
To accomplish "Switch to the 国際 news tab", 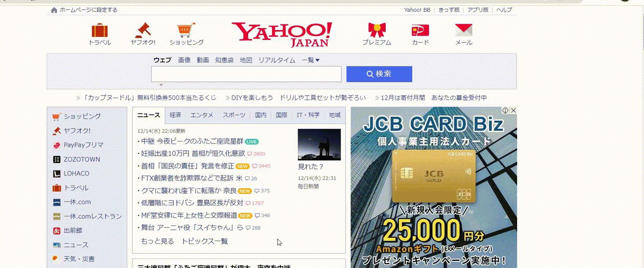I will click(x=281, y=115).
